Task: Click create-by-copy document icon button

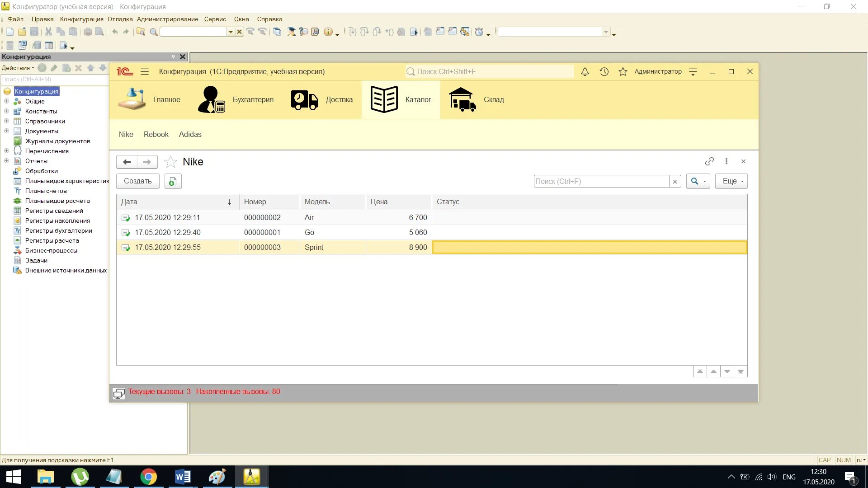Action: coord(173,181)
